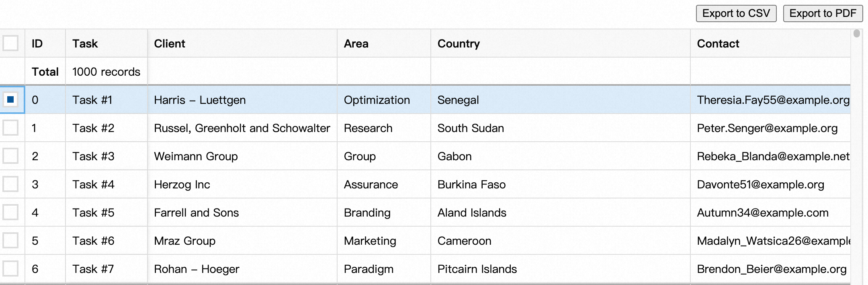Tick the checkbox for Task #7 row
Screen dimensions: 868x285
10,268
